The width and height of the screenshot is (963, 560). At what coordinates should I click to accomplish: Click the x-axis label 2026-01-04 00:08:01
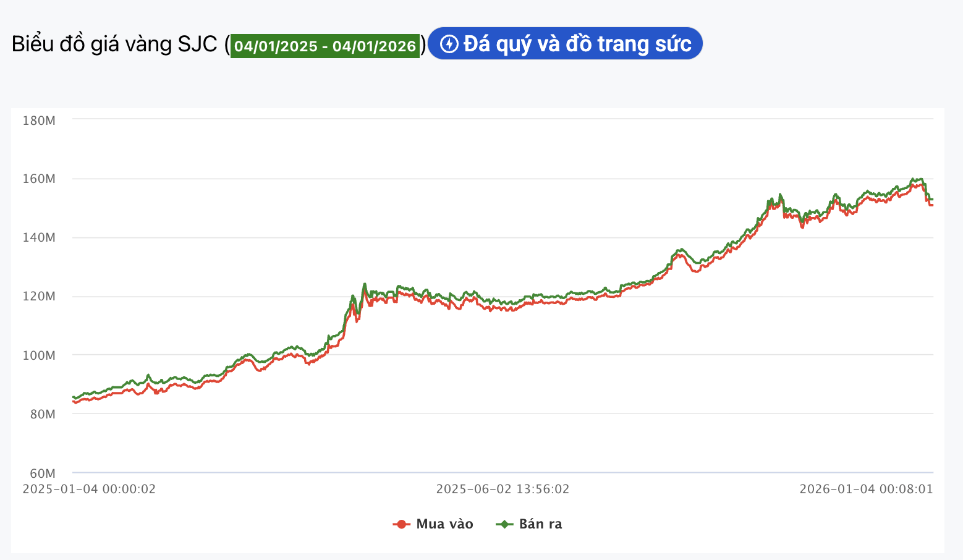click(866, 490)
